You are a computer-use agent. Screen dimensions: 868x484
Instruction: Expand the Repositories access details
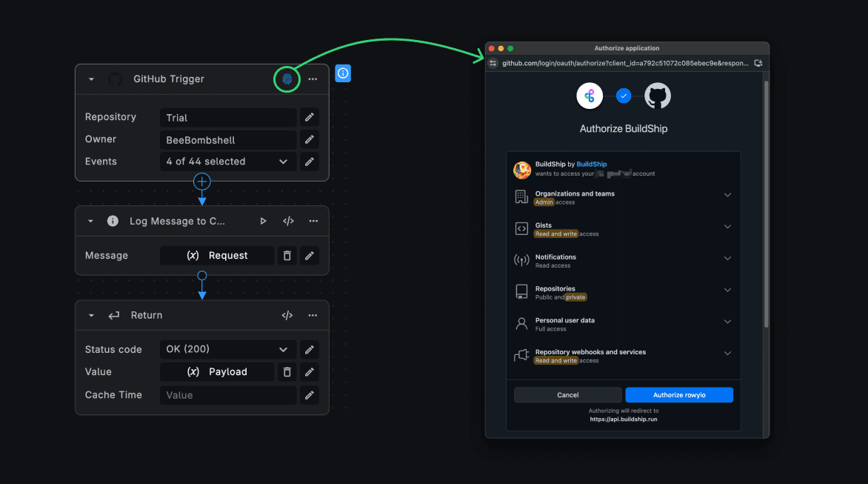(x=727, y=290)
